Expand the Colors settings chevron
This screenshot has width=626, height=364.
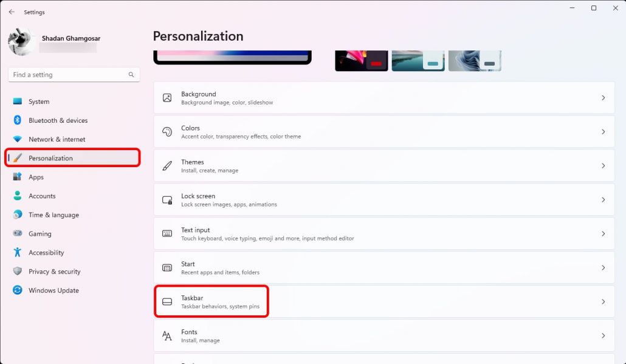click(603, 132)
